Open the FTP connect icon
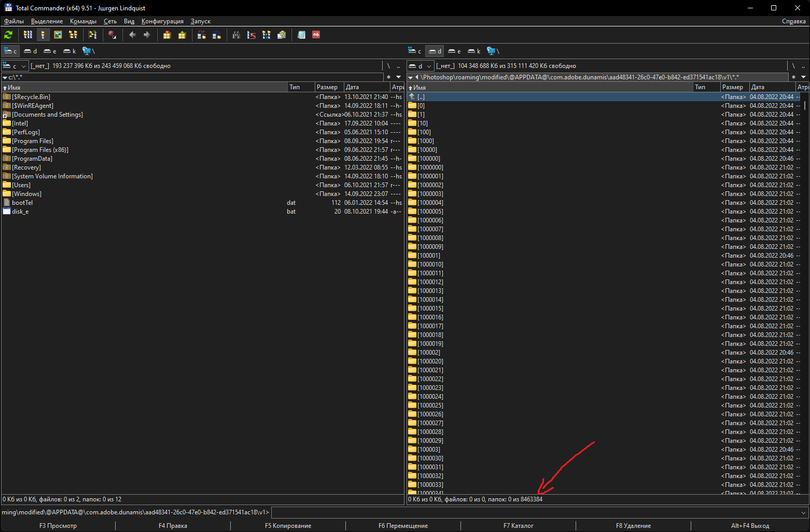The height and width of the screenshot is (532, 810). pyautogui.click(x=202, y=35)
